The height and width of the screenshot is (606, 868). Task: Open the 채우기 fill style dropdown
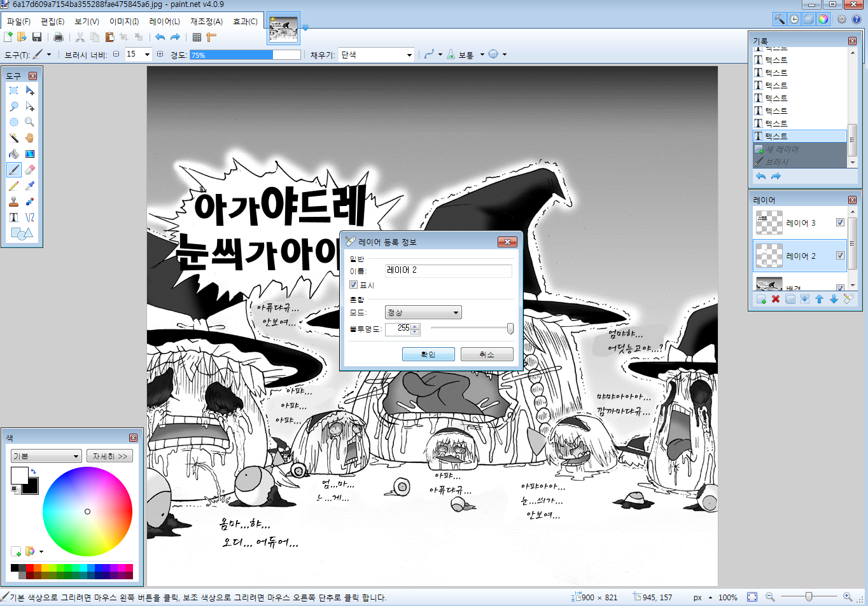click(377, 55)
